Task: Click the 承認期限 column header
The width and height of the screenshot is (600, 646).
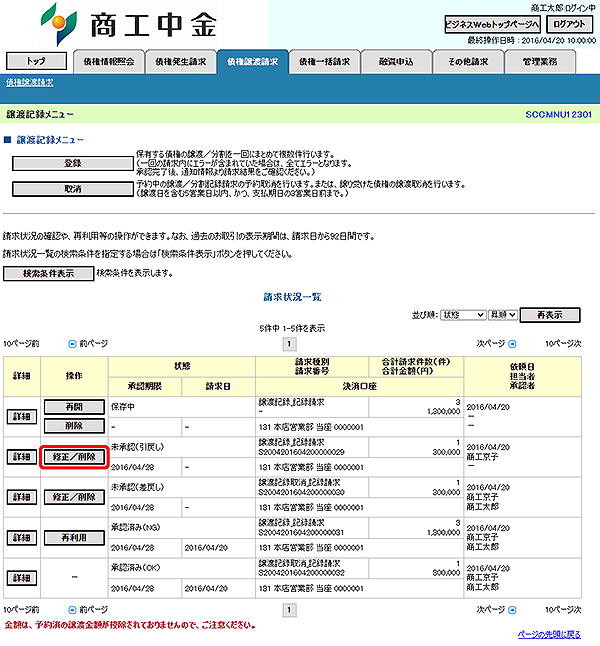Action: click(x=145, y=386)
